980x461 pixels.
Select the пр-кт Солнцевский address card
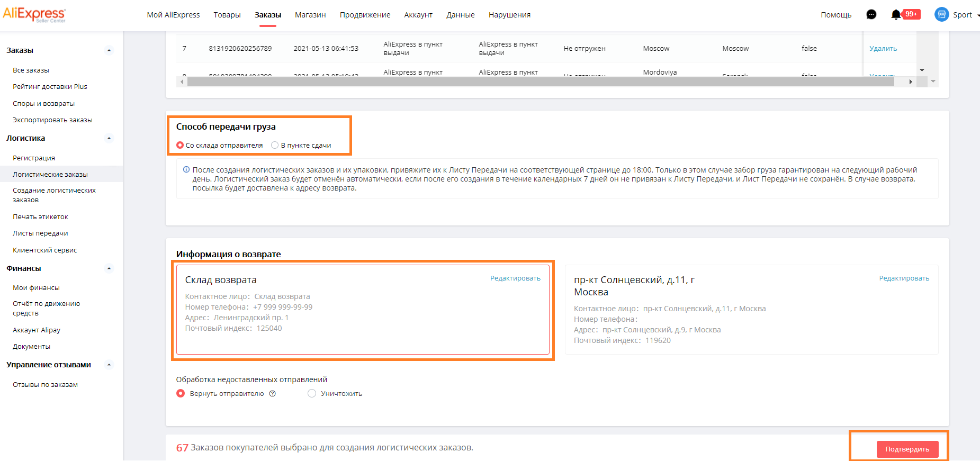click(752, 310)
